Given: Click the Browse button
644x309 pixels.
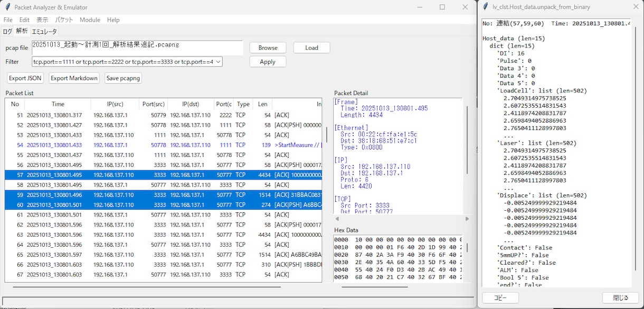Looking at the screenshot, I should click(268, 48).
